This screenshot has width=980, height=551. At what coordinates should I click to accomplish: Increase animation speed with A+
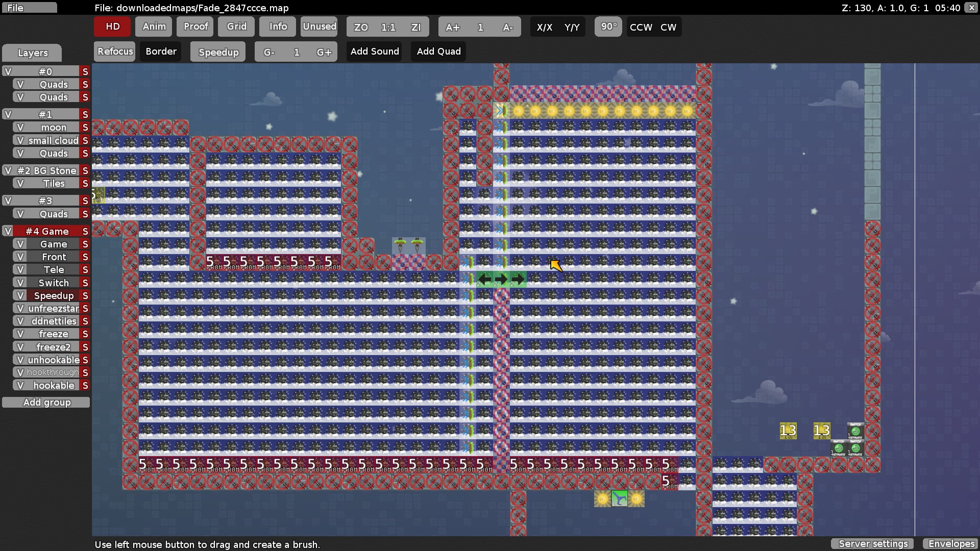click(x=452, y=27)
